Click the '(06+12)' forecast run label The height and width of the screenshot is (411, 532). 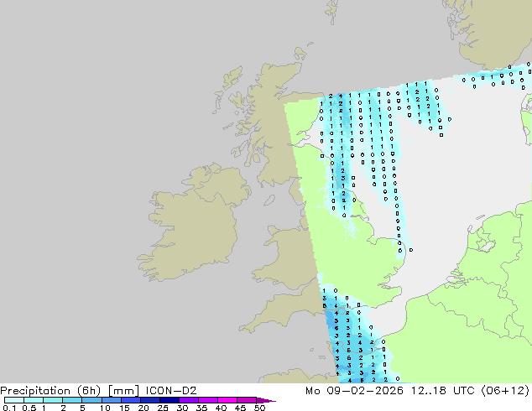coord(505,391)
